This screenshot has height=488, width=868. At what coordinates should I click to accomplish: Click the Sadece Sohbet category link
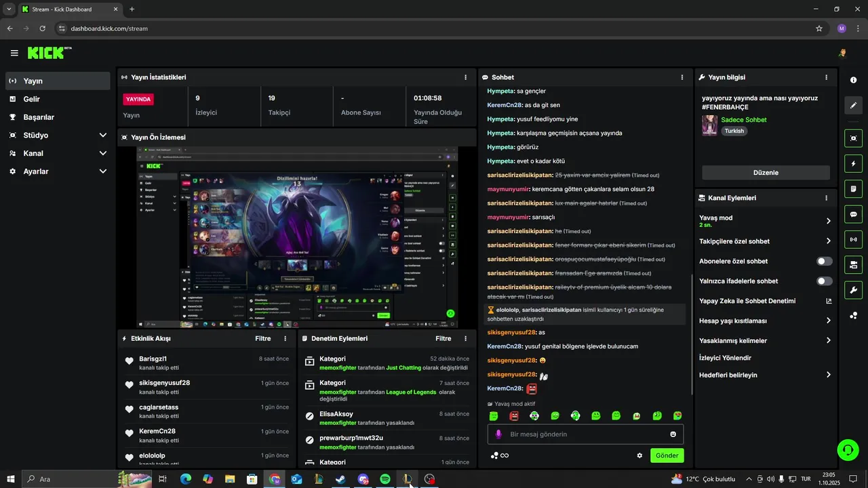[743, 120]
